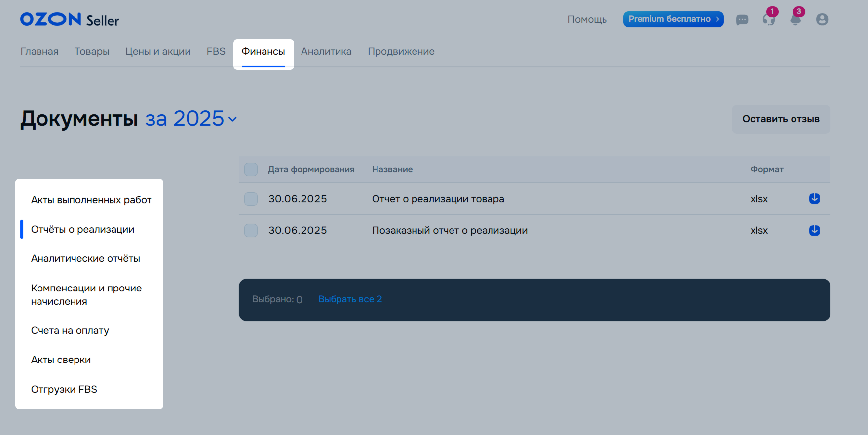
Task: Open support headset icon with badge 1
Action: (769, 20)
